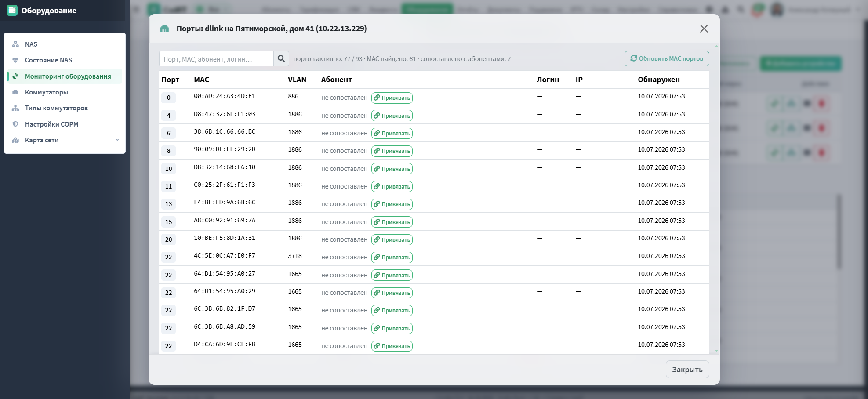Open Настройки СОРМ section
The width and height of the screenshot is (868, 399).
click(x=65, y=124)
